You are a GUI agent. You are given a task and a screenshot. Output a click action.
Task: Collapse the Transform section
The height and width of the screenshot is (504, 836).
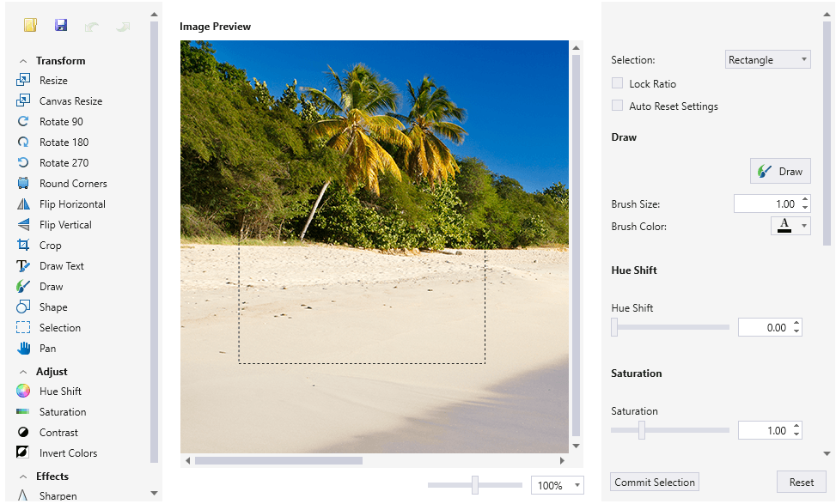[x=23, y=61]
